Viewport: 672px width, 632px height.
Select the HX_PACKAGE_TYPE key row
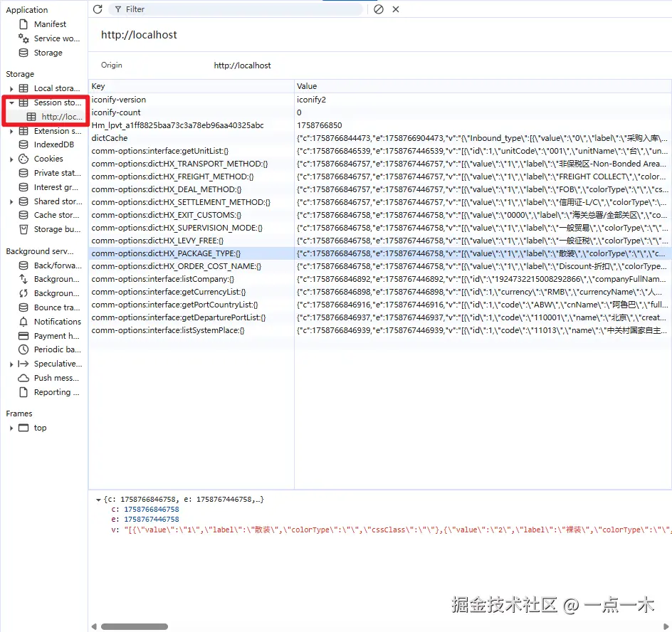point(191,253)
